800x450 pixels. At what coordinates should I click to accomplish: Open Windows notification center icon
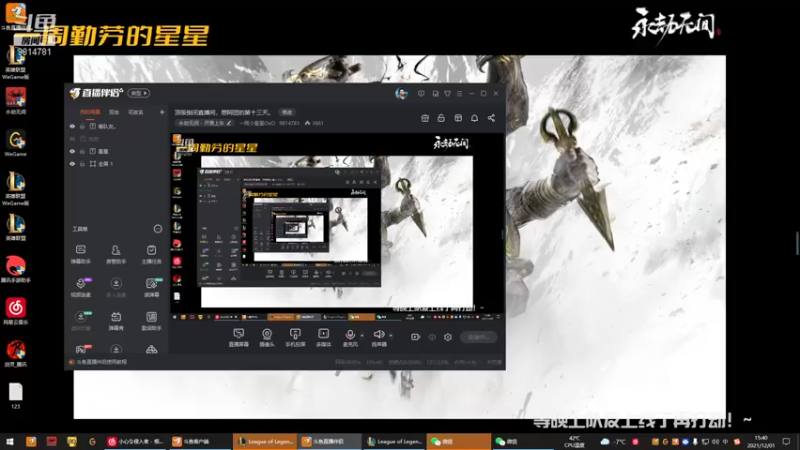[x=786, y=442]
